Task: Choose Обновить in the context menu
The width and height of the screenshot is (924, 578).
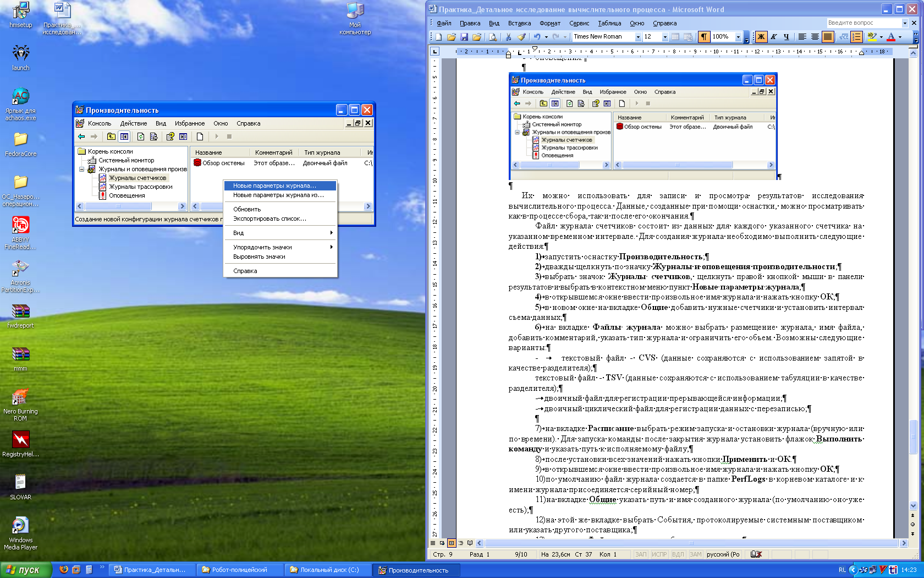Action: [280, 209]
